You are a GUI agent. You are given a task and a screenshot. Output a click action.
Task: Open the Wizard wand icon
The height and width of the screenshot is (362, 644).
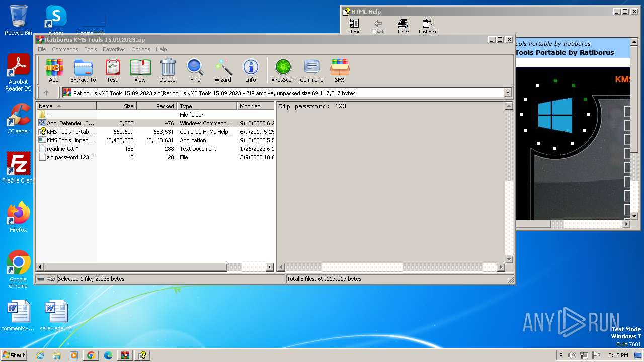[223, 70]
